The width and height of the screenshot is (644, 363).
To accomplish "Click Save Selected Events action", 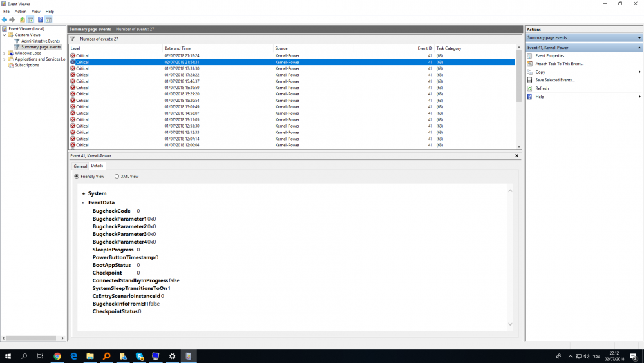I will (x=555, y=80).
